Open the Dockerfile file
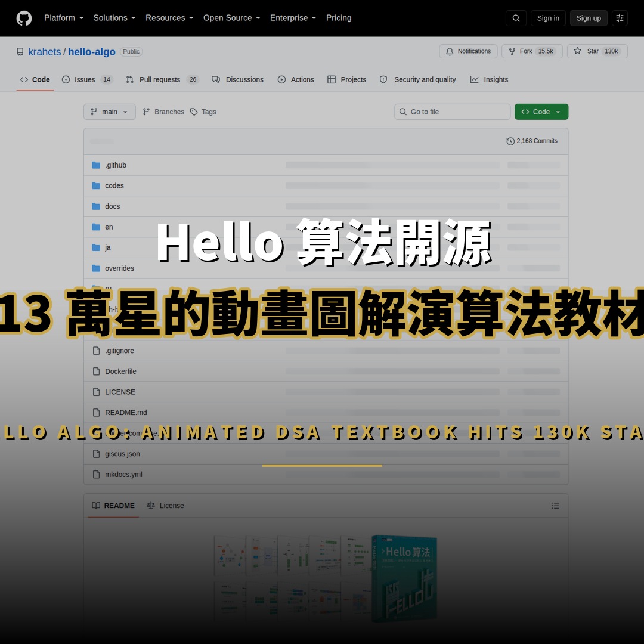 tap(120, 371)
